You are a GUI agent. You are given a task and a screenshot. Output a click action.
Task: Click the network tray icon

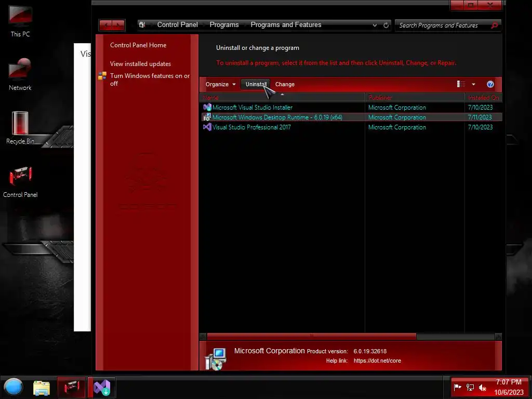(x=470, y=387)
